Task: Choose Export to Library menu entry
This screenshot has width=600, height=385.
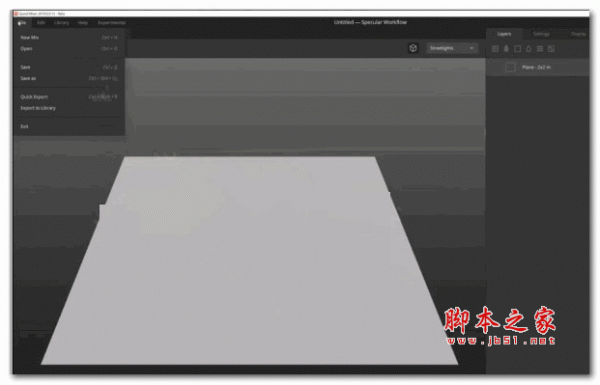Action: click(x=69, y=108)
